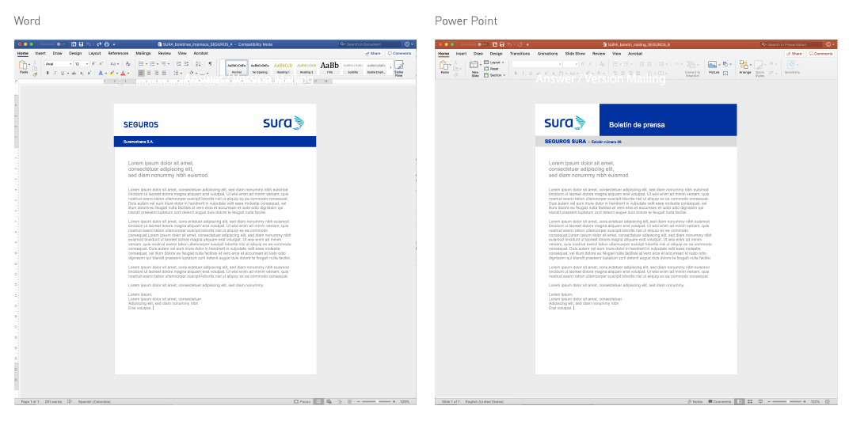Click the Numbering list icon in Word

152,63
